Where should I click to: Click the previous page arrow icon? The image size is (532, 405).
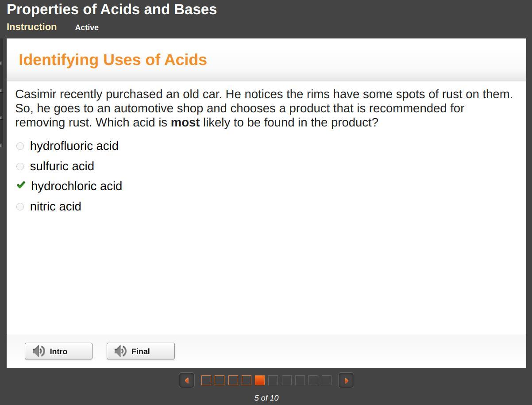(186, 380)
